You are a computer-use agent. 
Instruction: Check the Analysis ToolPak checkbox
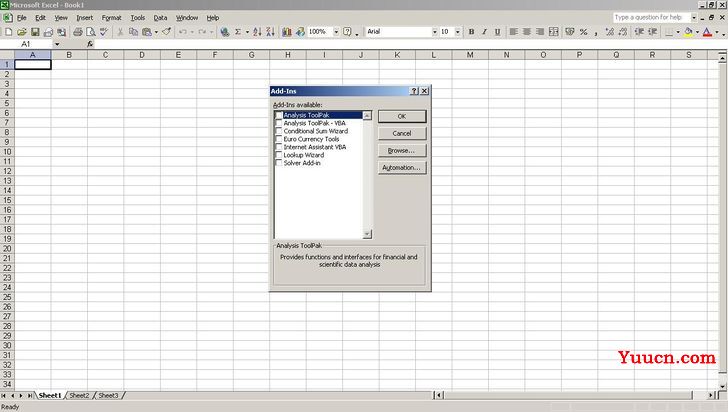(x=279, y=115)
